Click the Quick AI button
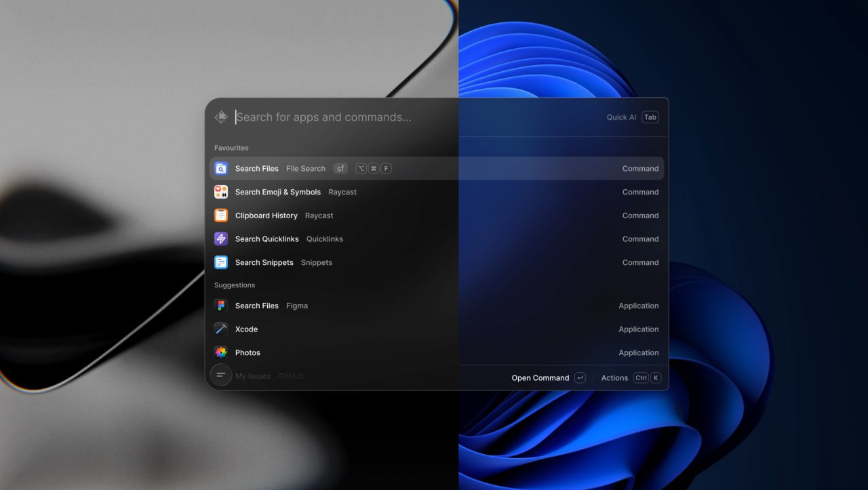 [621, 117]
